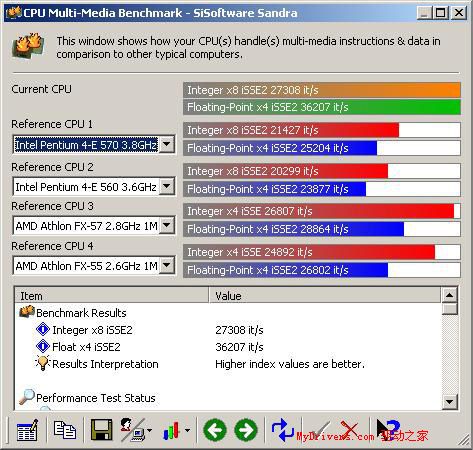Image resolution: width=473 pixels, height=450 pixels.
Task: Click the copy documents toolbar icon
Action: click(x=65, y=430)
